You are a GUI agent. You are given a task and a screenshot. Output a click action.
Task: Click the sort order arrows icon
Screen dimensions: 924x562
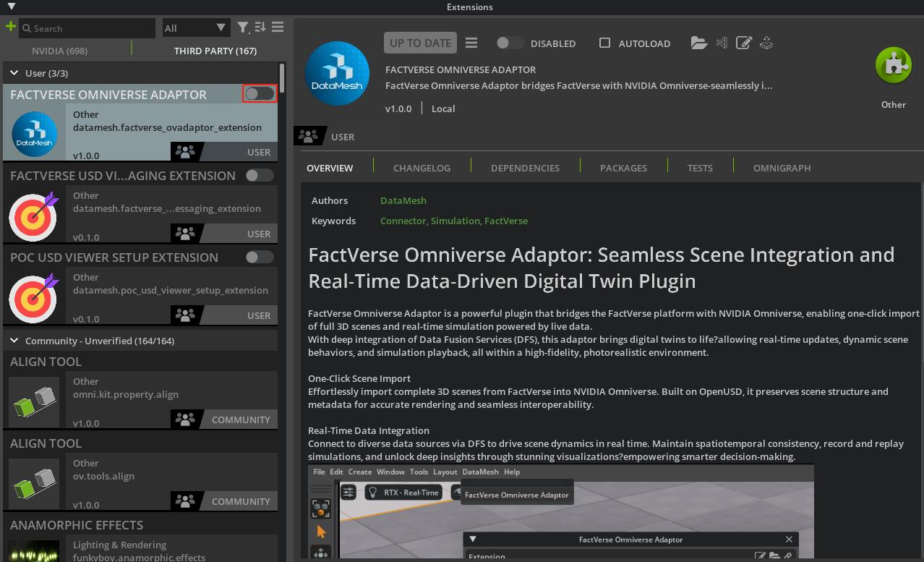260,27
